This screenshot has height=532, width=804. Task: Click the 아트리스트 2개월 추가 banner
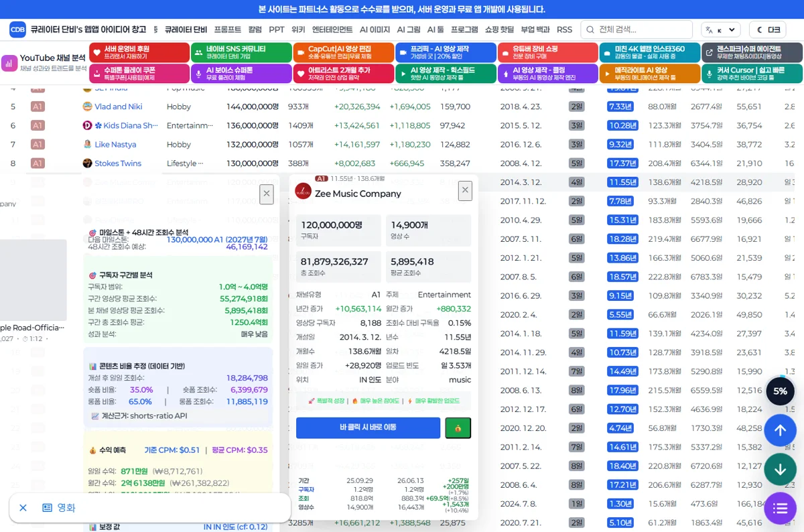[x=343, y=74]
